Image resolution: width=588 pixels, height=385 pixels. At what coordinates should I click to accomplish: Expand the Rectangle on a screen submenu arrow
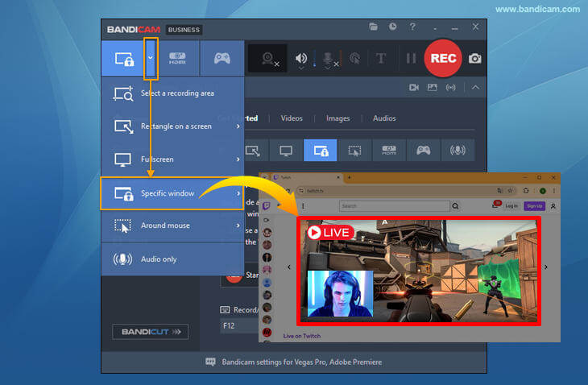click(238, 126)
